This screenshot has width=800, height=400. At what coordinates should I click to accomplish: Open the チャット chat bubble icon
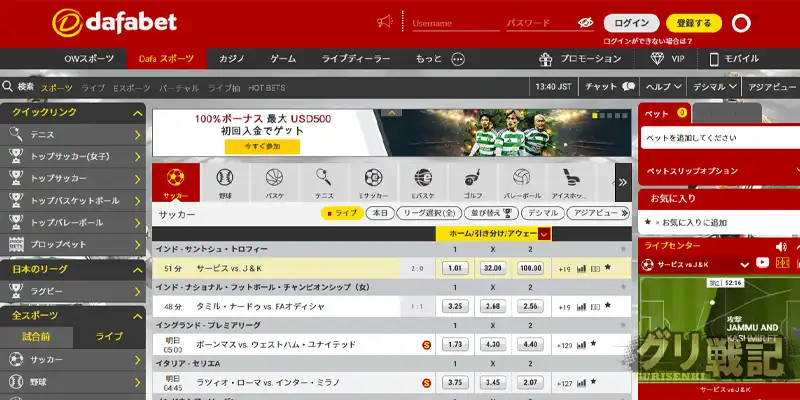628,87
